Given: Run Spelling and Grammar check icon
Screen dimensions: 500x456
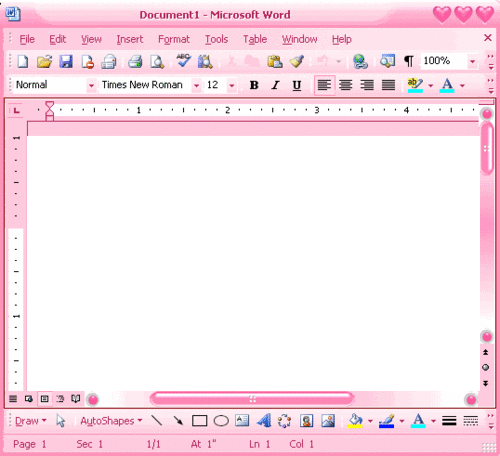Looking at the screenshot, I should pos(184,61).
